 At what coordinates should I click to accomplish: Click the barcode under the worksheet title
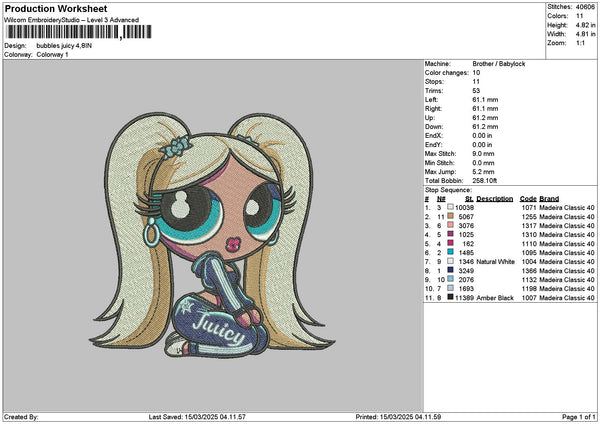[x=79, y=32]
